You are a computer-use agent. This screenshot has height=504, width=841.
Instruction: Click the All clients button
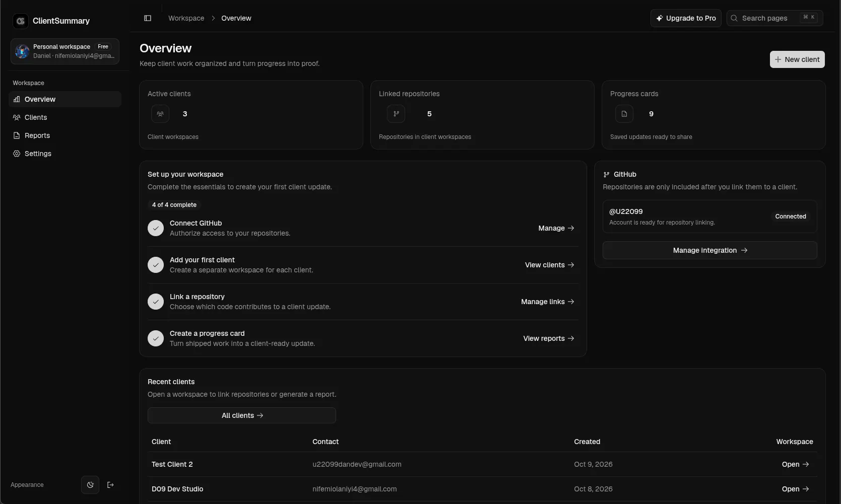point(242,415)
